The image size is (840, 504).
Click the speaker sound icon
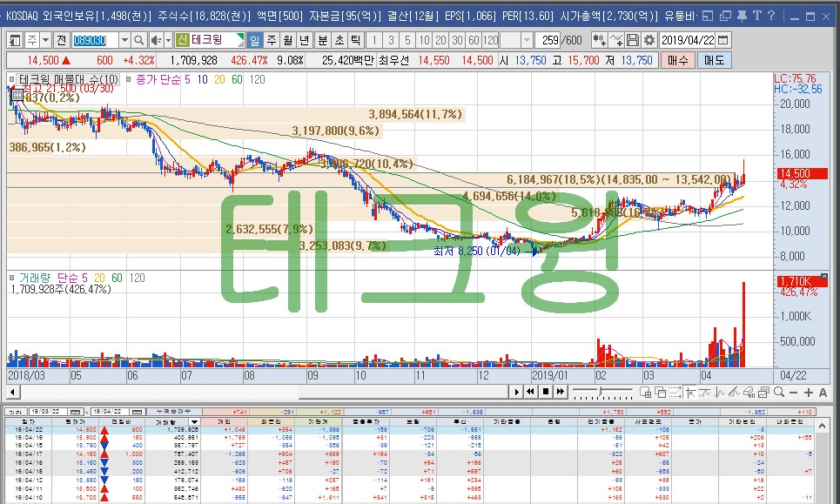[x=156, y=40]
